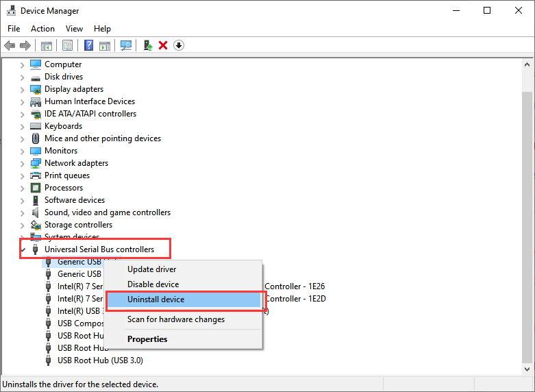This screenshot has height=392, width=535.
Task: Click the Processors chip icon
Action: coord(36,188)
